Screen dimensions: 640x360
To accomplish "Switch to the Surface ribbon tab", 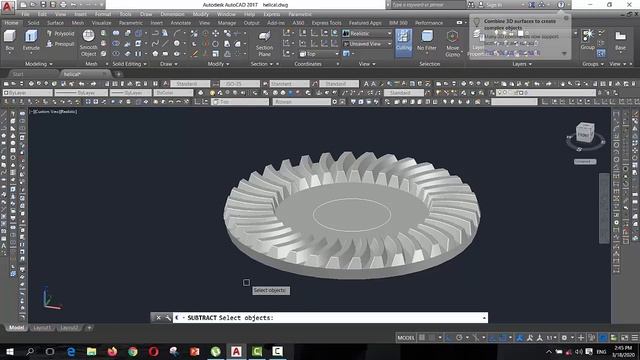I will tap(55, 23).
